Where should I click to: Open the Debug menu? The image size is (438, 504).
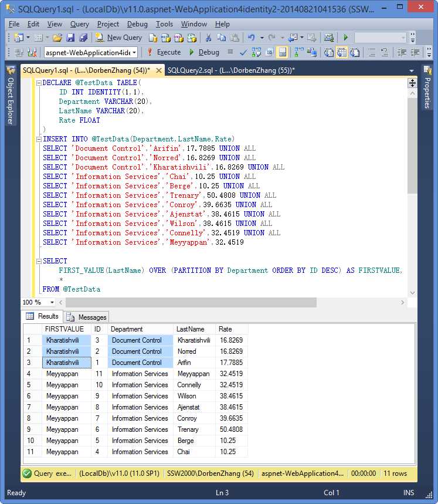tap(137, 24)
